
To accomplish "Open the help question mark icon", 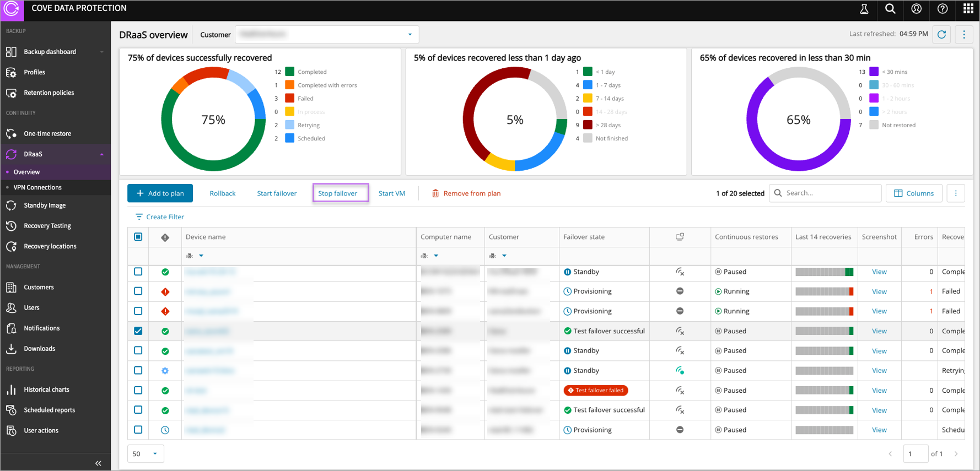I will coord(943,9).
